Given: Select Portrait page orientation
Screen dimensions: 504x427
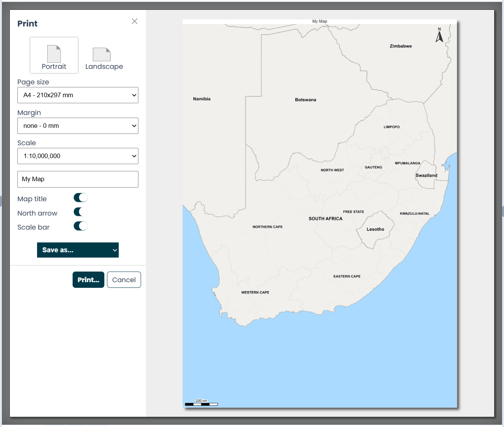Looking at the screenshot, I should (54, 55).
